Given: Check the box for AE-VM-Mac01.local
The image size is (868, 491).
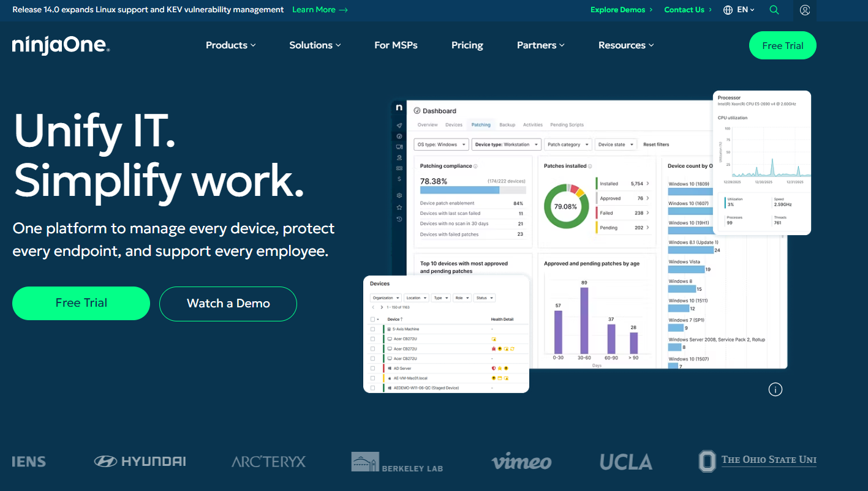Looking at the screenshot, I should click(x=372, y=378).
